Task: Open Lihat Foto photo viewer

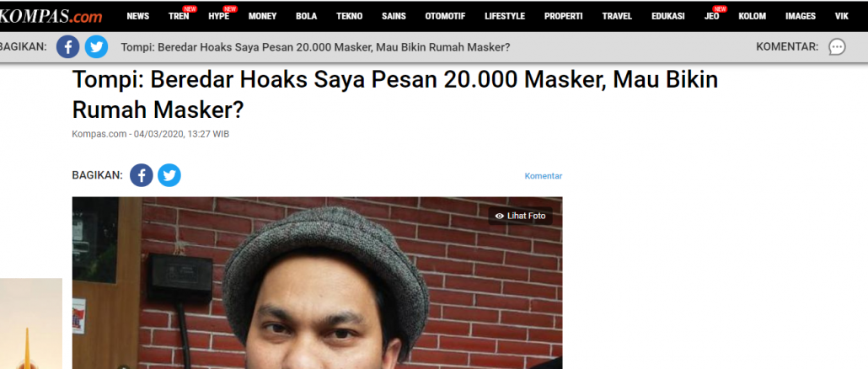Action: (x=520, y=216)
